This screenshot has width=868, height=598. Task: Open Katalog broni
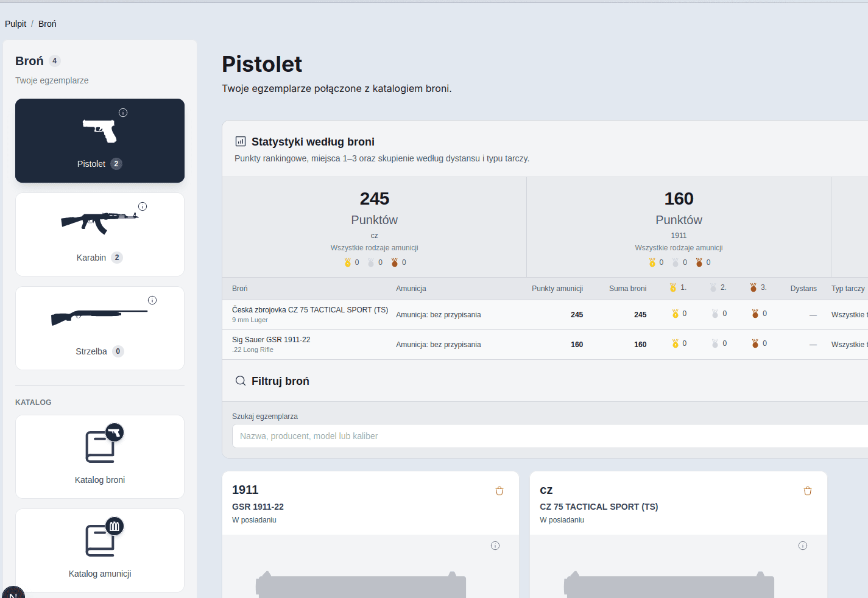tap(100, 457)
